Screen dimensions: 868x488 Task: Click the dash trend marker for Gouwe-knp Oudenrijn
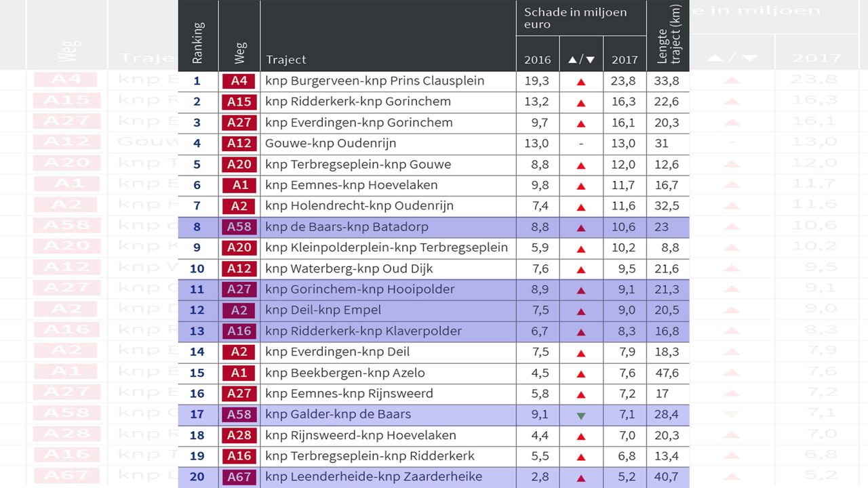[x=580, y=144]
